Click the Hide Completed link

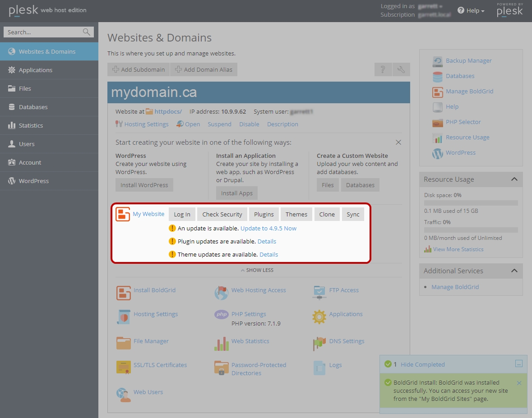pos(423,364)
